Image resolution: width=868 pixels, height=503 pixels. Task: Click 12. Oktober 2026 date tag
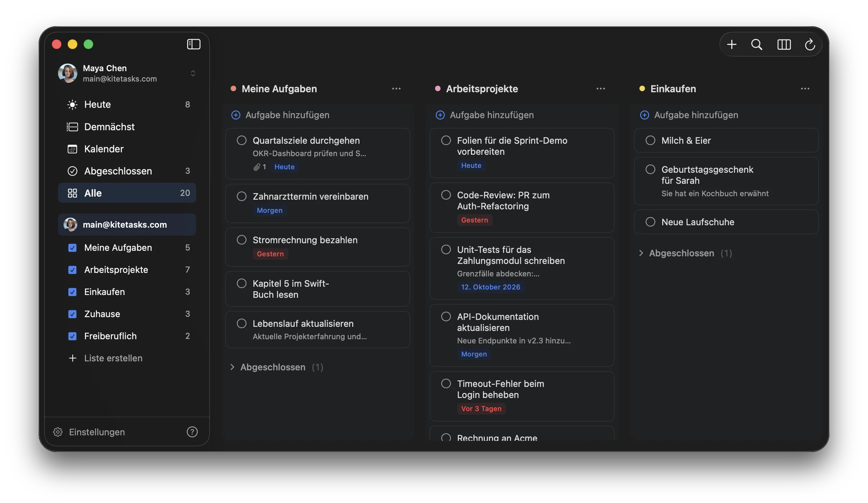click(491, 287)
